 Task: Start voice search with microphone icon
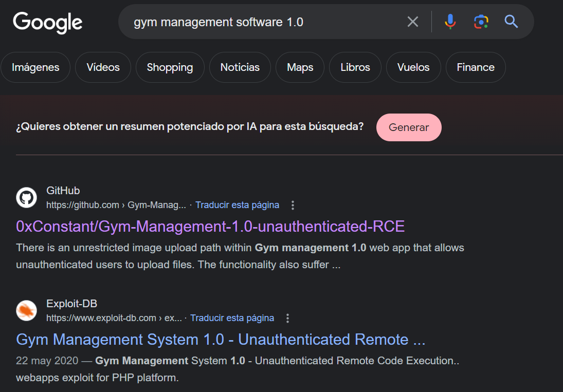[x=450, y=22]
